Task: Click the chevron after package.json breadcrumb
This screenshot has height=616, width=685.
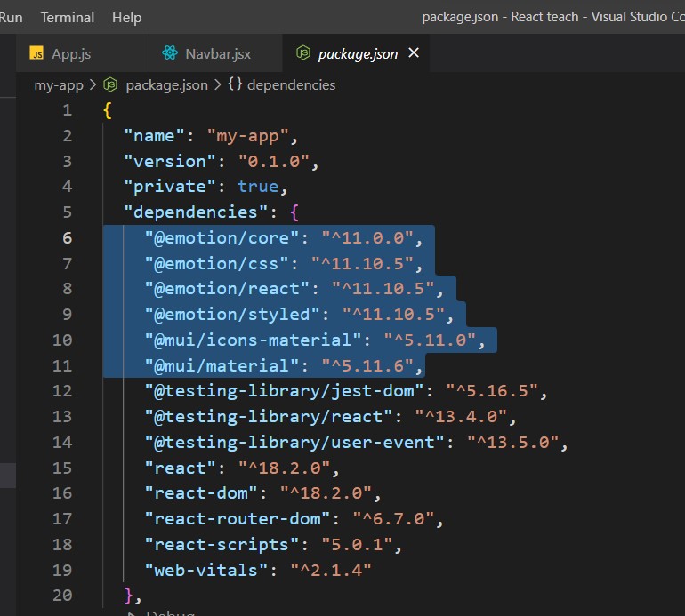Action: click(x=218, y=84)
